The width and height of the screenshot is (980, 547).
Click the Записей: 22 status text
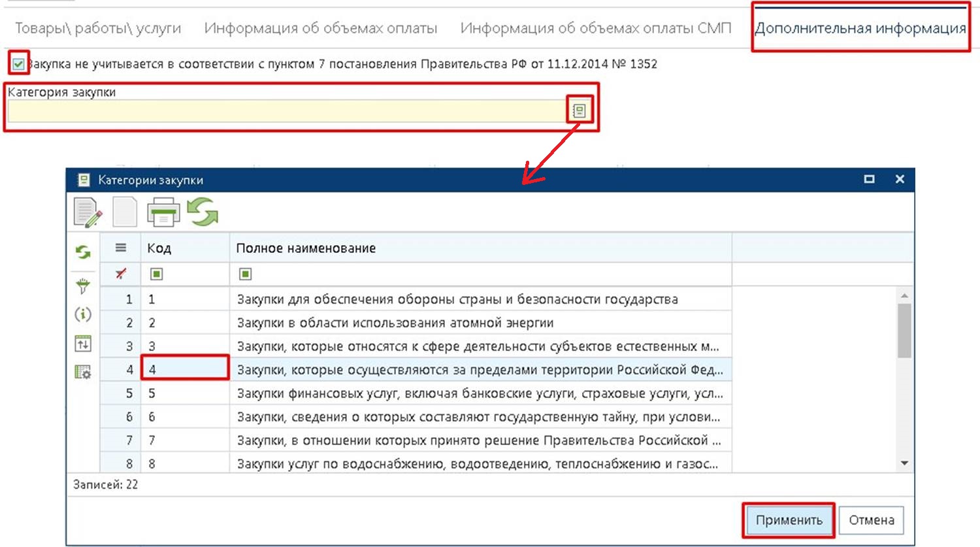106,485
